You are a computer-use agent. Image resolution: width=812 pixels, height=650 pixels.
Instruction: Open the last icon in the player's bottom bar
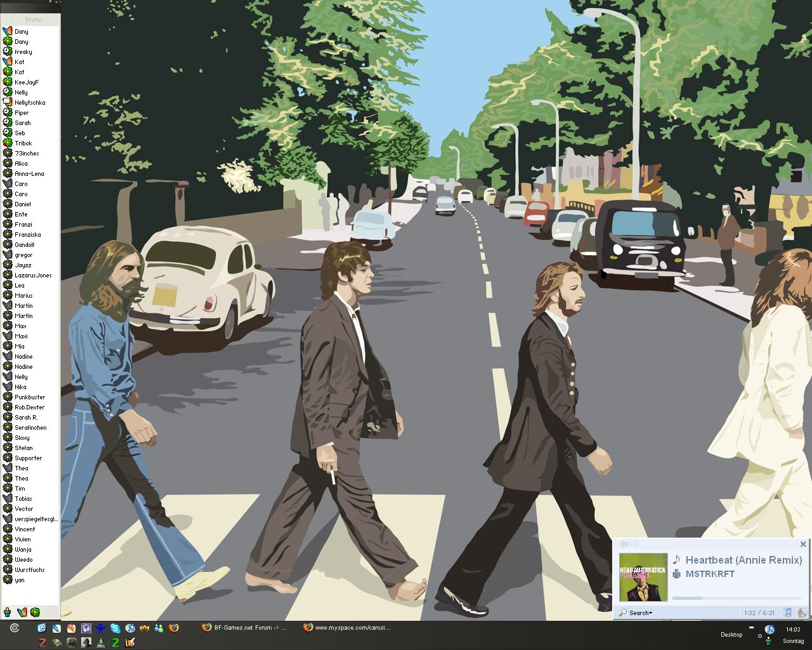(x=802, y=613)
